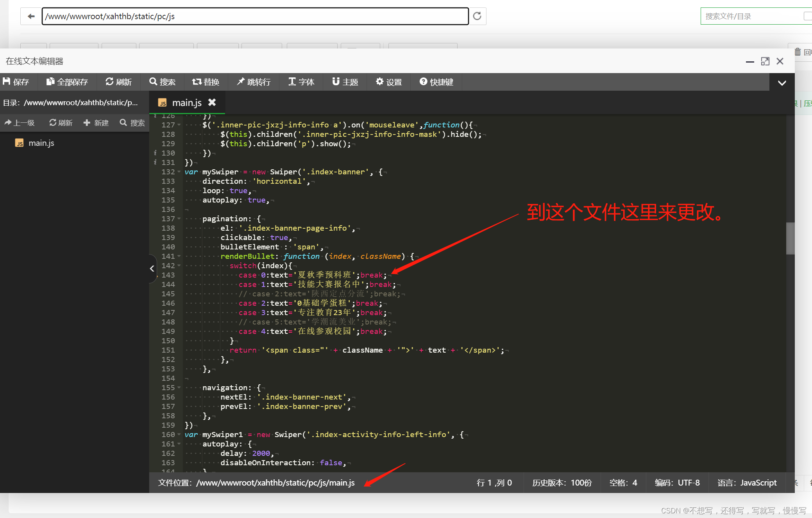This screenshot has height=518, width=812.
Task: Click the recycle bin icon behind editor
Action: pos(798,52)
